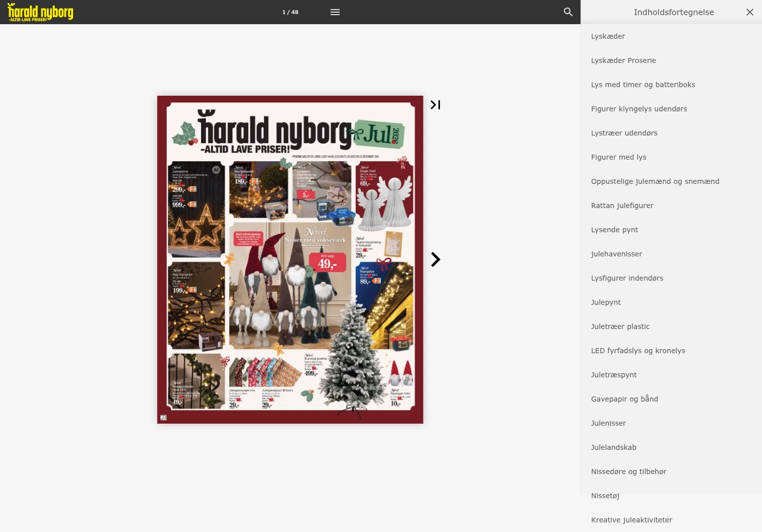Select Figurer med lys entry
This screenshot has width=762, height=532.
tap(671, 157)
